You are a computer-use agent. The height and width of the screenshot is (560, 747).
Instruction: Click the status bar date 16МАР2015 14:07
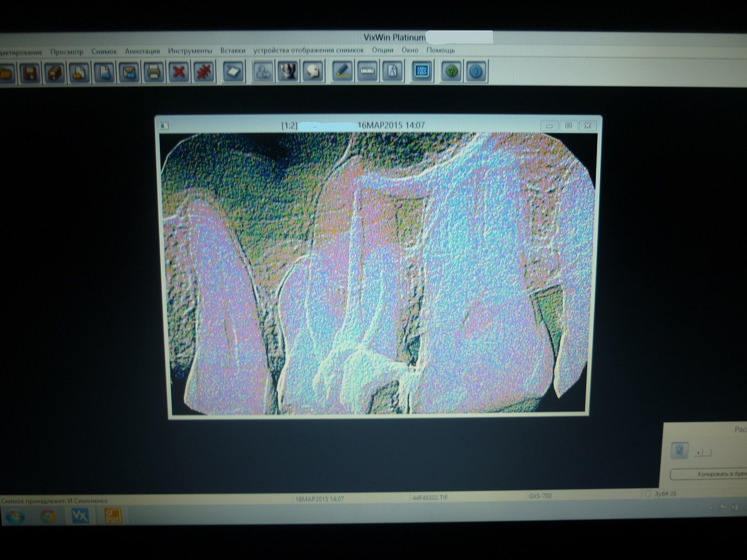coord(320,499)
